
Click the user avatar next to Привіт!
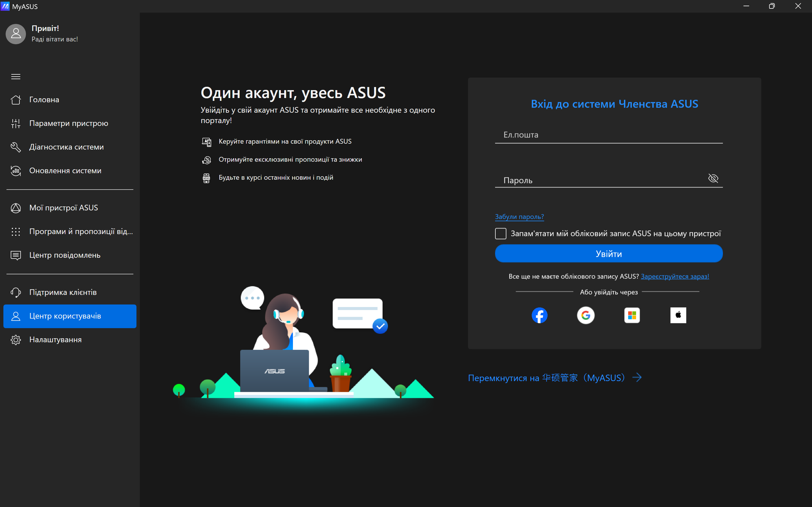pyautogui.click(x=16, y=34)
